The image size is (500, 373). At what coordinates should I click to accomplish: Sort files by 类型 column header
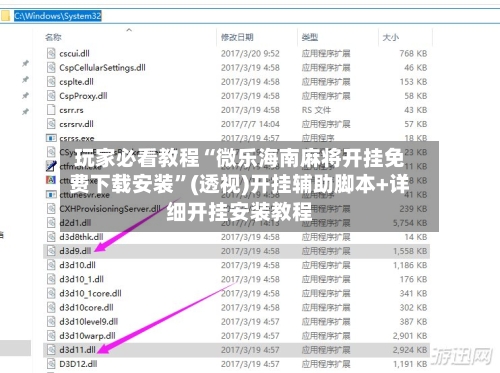point(310,37)
